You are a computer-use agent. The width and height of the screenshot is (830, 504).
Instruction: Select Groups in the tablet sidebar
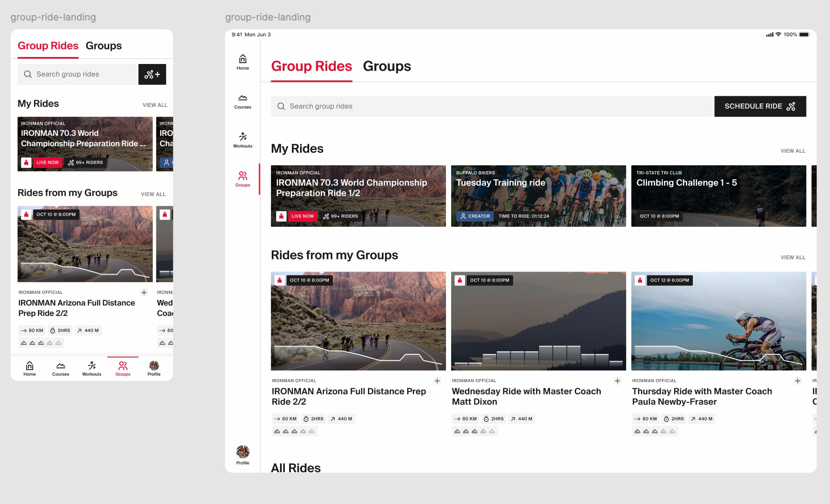pyautogui.click(x=243, y=179)
